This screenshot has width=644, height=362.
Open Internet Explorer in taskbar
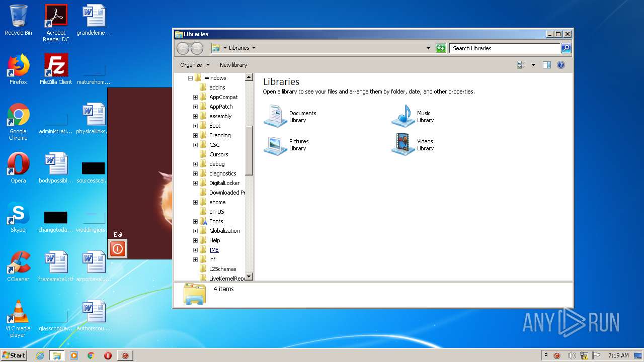tap(40, 355)
